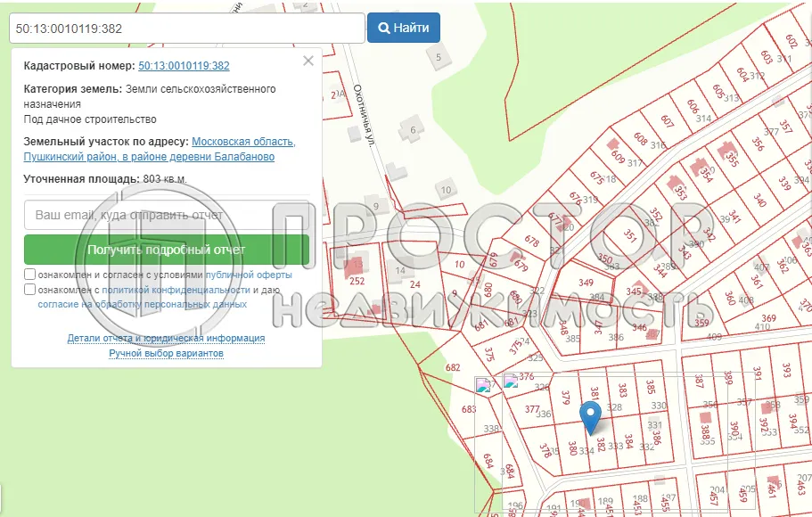
Task: Click the email input for the report
Action: pos(167,215)
